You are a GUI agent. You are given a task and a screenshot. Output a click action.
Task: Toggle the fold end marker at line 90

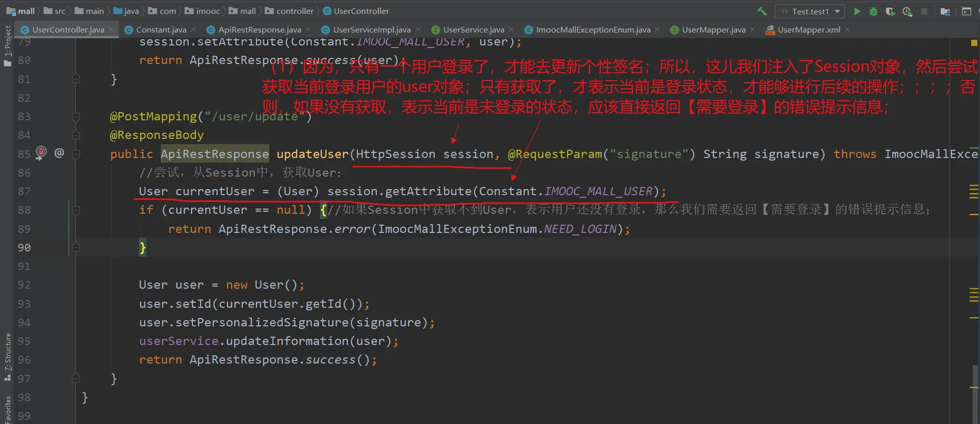coord(76,247)
